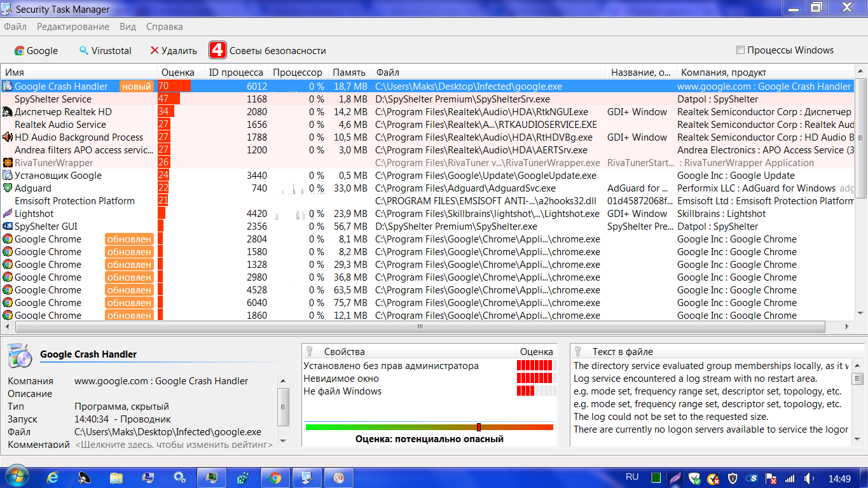Click the обновлен badge for process 1580
This screenshot has width=868, height=488.
[x=129, y=252]
